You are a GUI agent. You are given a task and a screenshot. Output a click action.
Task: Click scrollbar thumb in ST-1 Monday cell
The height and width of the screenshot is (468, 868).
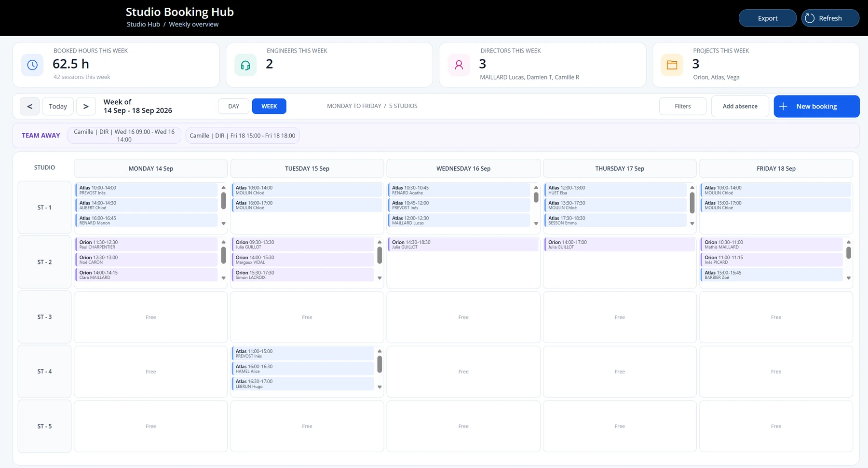(223, 201)
